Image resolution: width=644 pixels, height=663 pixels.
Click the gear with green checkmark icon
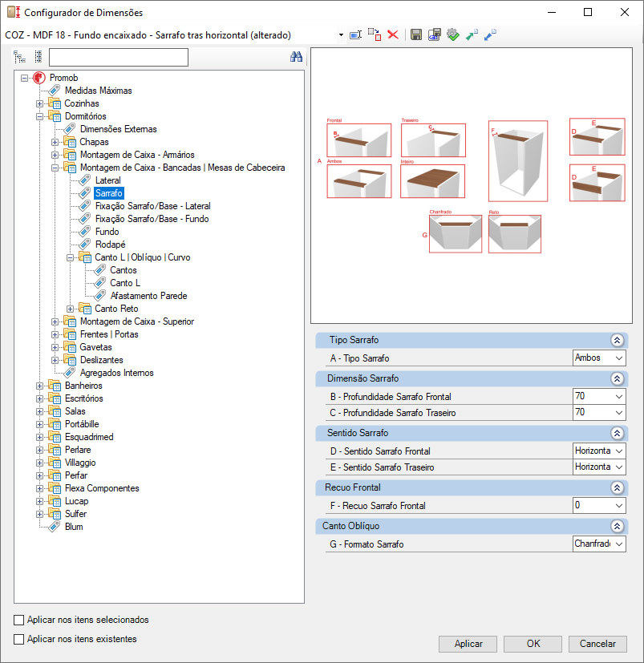pos(453,34)
